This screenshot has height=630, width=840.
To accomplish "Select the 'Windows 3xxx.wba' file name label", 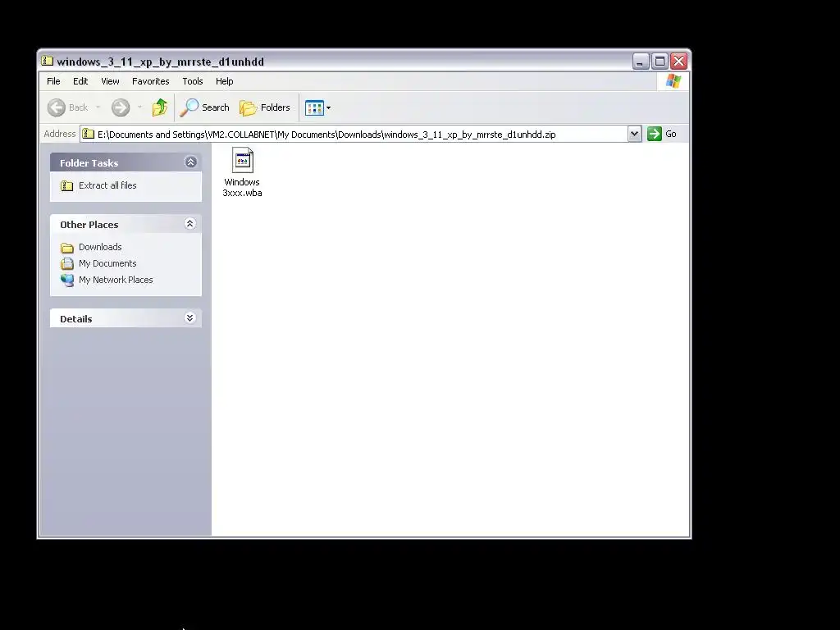I will (242, 188).
